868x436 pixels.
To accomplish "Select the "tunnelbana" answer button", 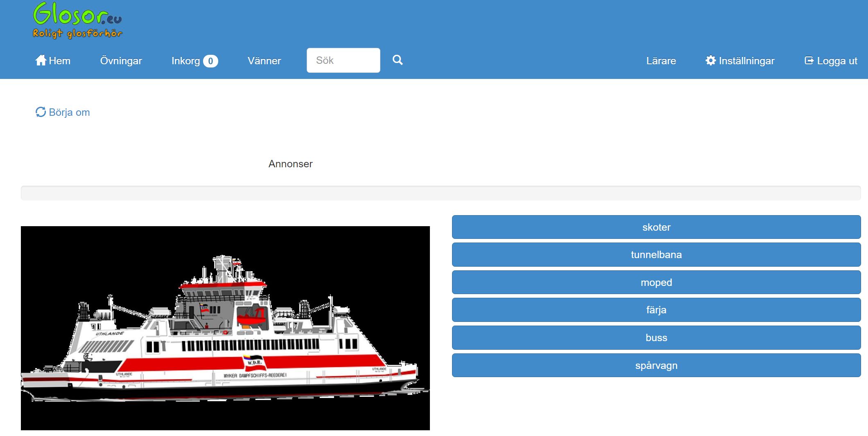I will point(656,254).
